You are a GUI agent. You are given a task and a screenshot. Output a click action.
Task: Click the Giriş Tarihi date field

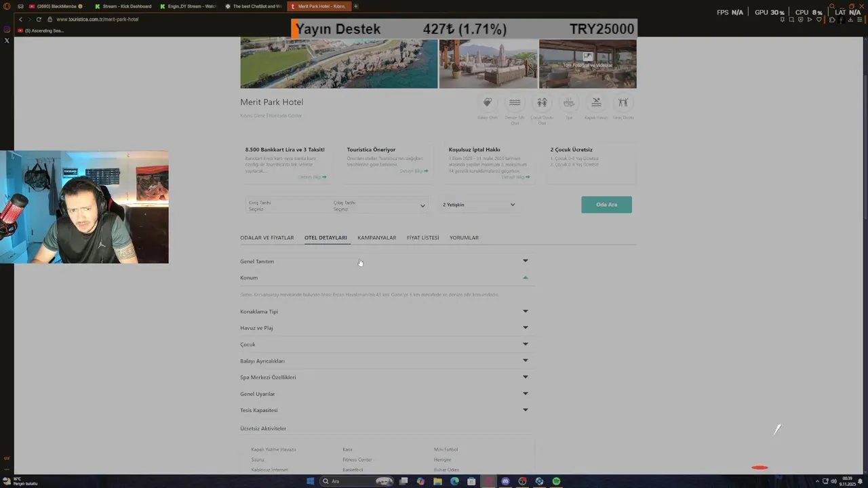point(288,205)
